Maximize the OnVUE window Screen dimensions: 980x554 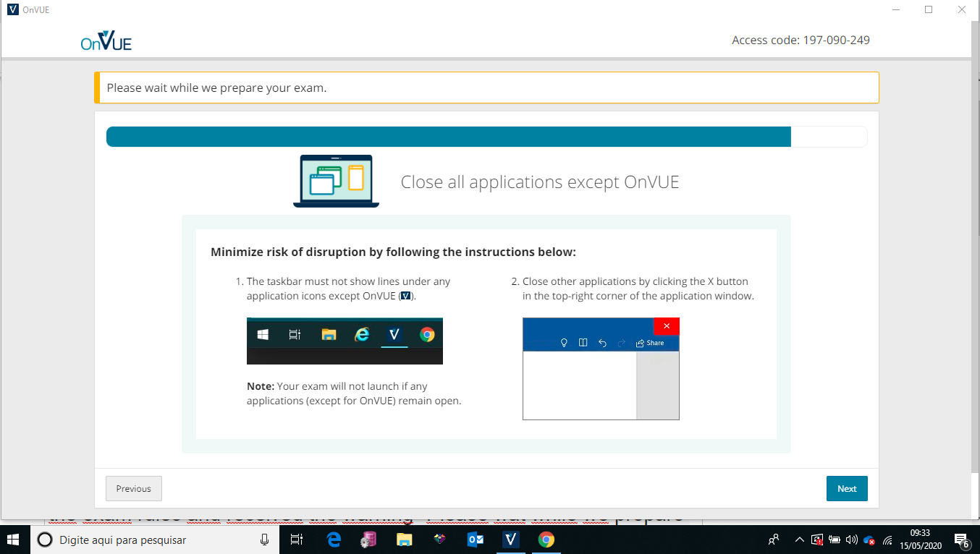pos(929,9)
